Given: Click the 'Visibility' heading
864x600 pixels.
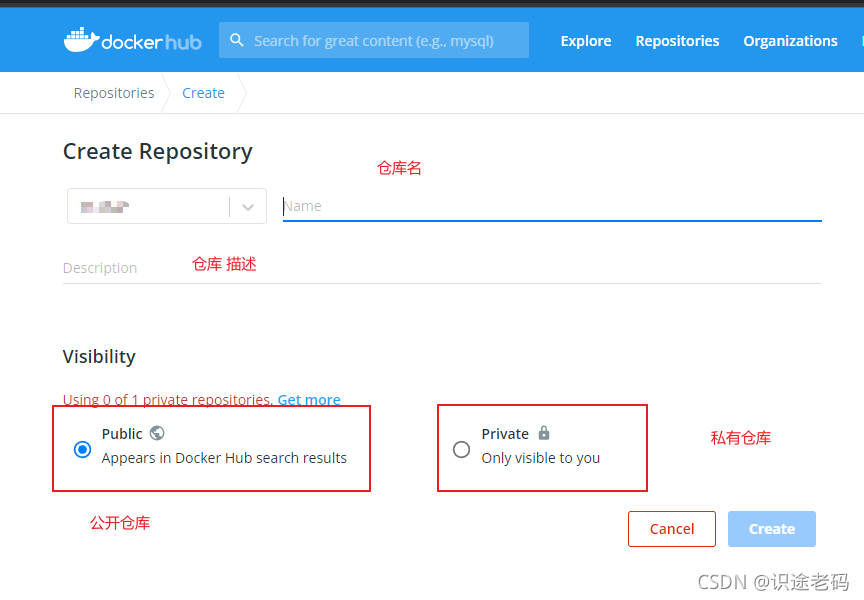Looking at the screenshot, I should tap(99, 356).
